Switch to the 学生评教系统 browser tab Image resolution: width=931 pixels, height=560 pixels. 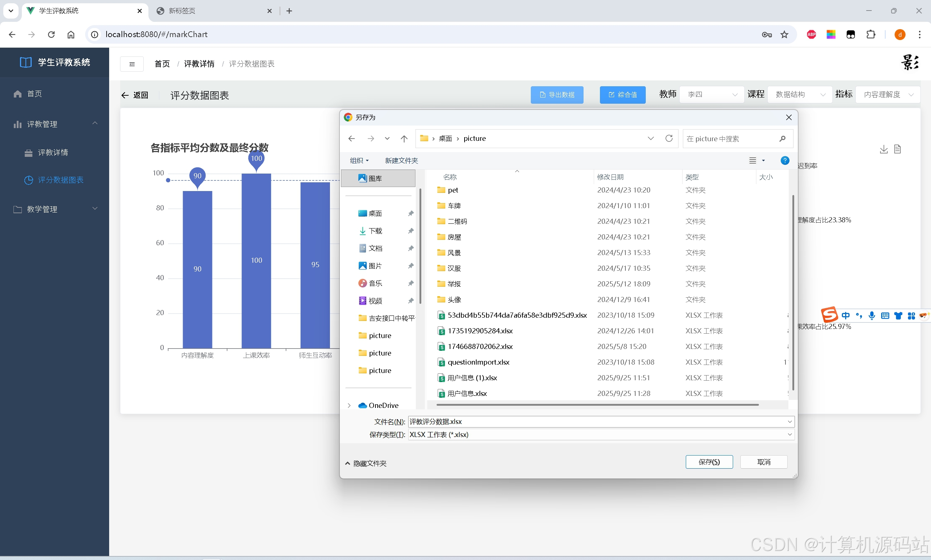[x=85, y=11]
